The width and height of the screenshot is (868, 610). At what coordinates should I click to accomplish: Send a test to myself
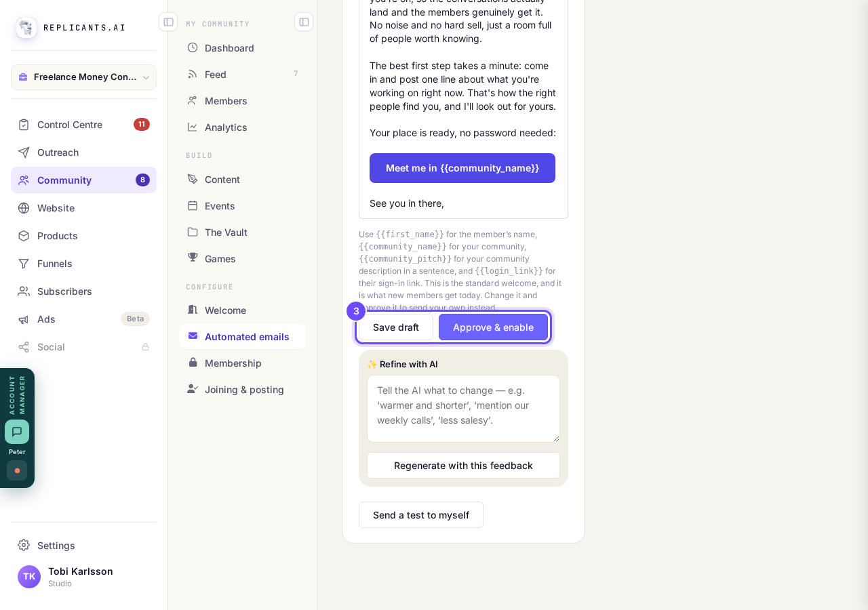tap(421, 515)
